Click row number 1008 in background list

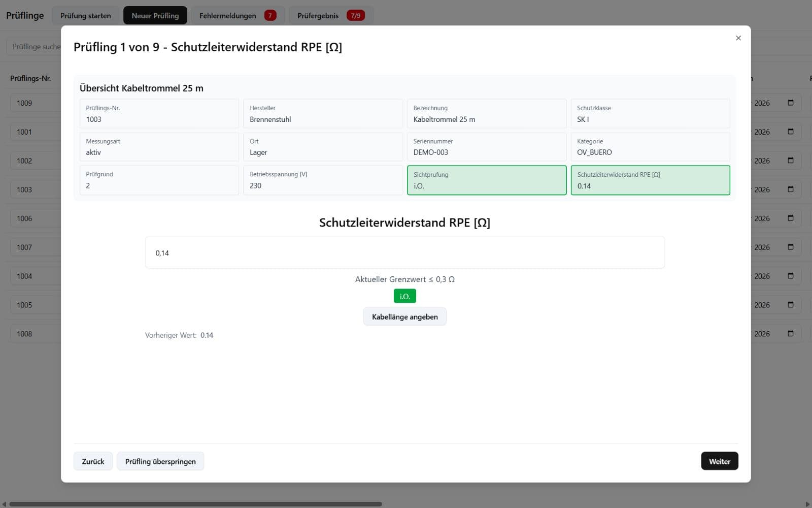tap(24, 334)
